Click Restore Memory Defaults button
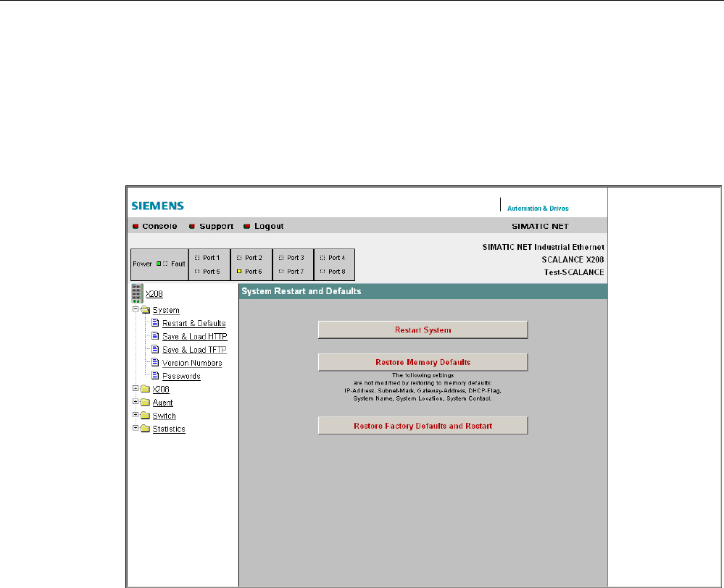This screenshot has height=588, width=724. tap(423, 362)
